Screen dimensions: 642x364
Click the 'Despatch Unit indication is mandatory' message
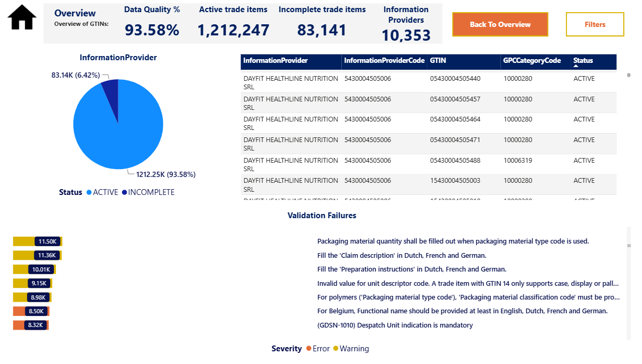(x=395, y=325)
